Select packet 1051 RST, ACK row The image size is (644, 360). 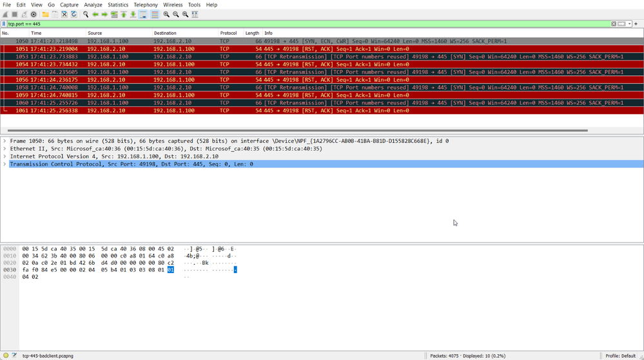tap(322, 49)
